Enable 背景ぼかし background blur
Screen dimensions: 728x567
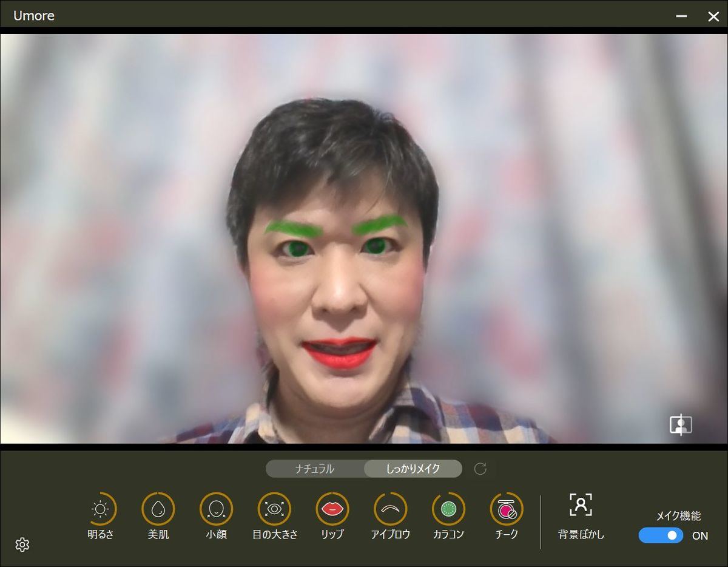[x=581, y=504]
